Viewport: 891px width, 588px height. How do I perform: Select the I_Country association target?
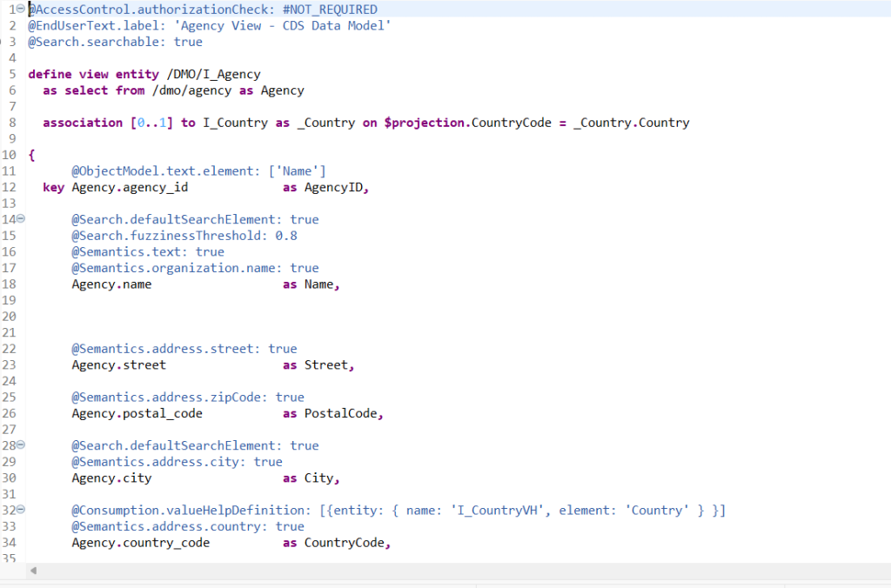235,123
